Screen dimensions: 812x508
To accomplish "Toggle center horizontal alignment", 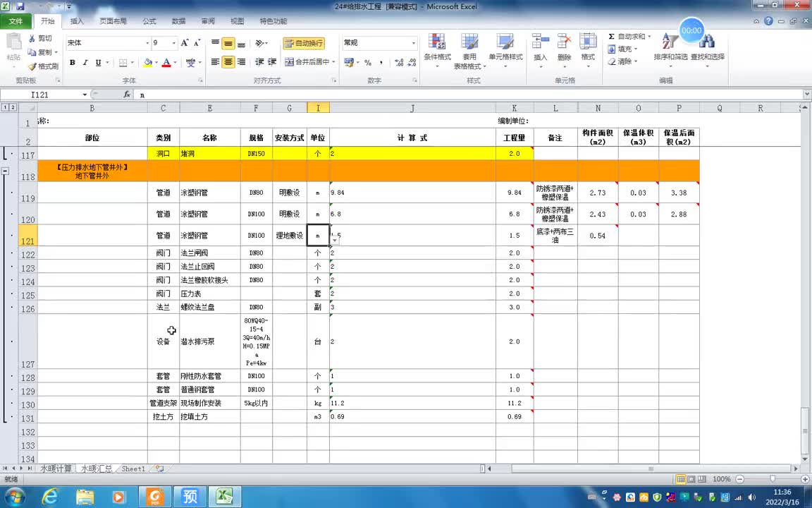I will click(x=228, y=62).
